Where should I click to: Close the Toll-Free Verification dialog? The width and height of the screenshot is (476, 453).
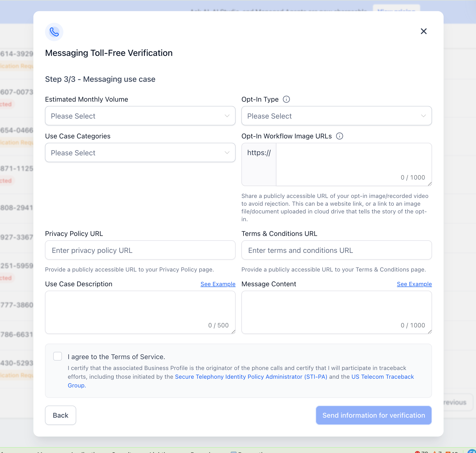(424, 31)
